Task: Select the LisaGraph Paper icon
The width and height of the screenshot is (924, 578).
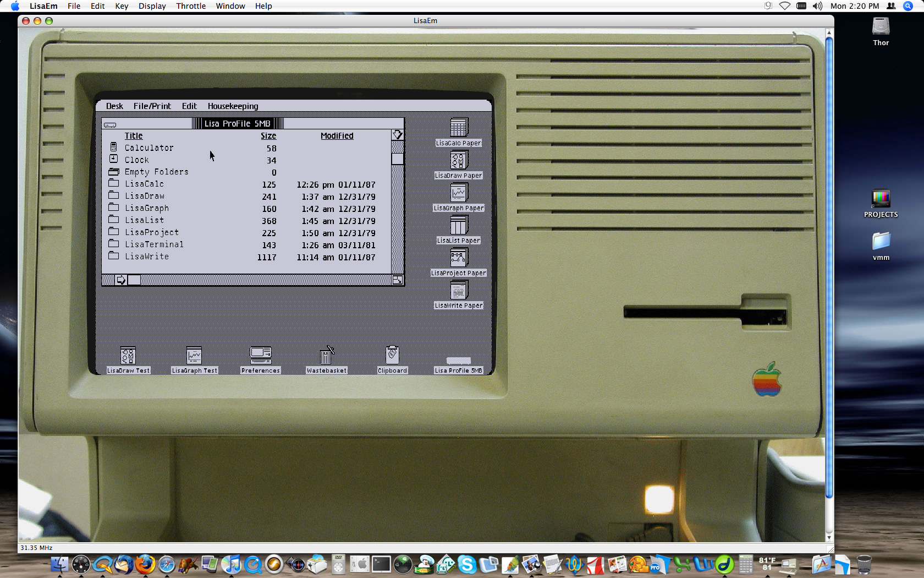Action: pos(458,193)
